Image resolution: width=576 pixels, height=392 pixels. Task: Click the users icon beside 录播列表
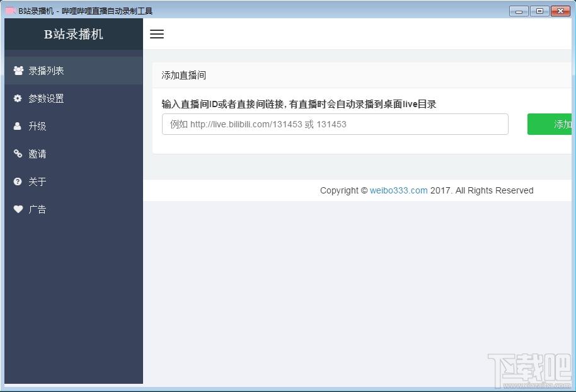pyautogui.click(x=18, y=70)
